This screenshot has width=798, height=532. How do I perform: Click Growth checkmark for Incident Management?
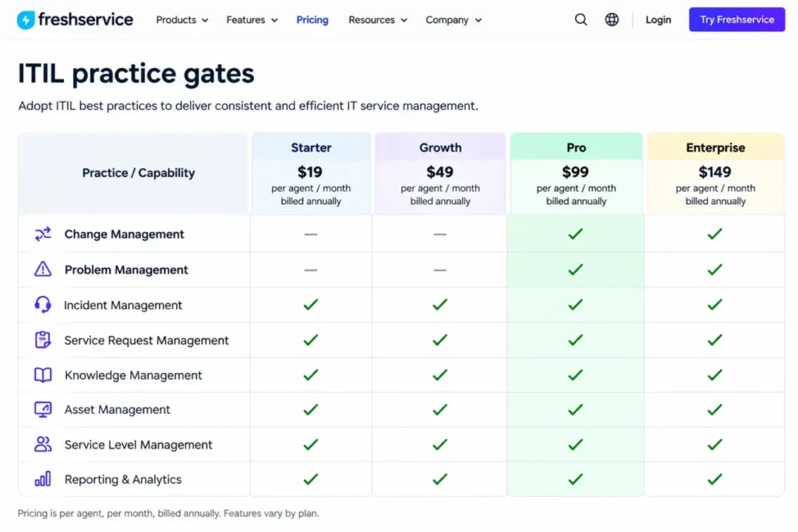(440, 305)
